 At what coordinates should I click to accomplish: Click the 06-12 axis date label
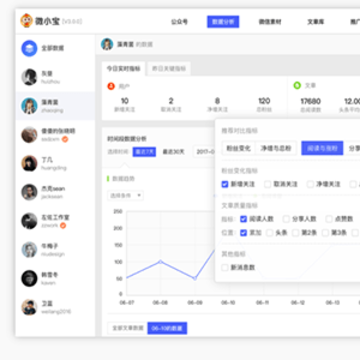pos(298,303)
